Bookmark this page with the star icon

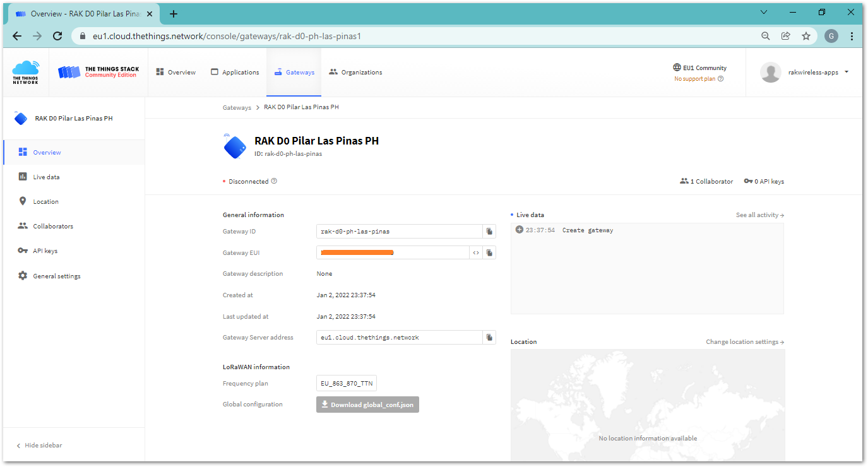pos(806,36)
